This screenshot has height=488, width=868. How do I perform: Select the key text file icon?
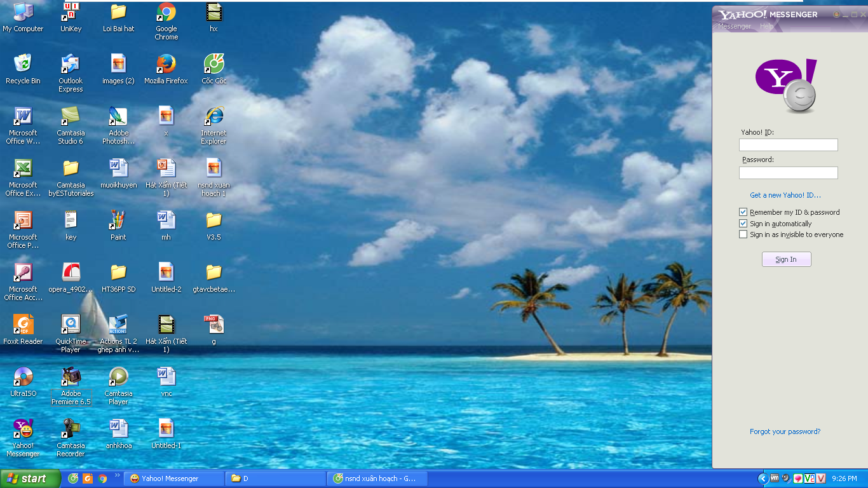(x=71, y=226)
